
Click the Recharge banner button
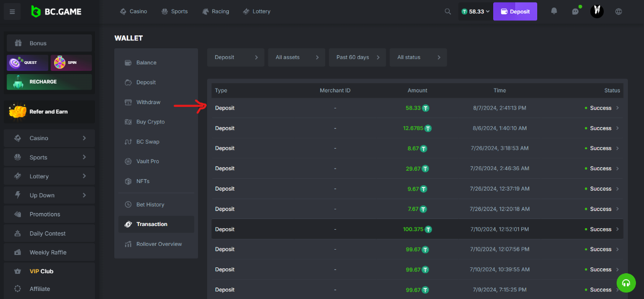click(49, 82)
